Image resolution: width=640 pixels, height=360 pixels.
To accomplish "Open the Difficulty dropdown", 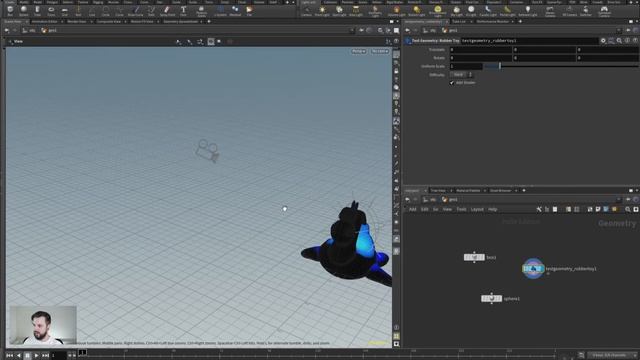I will 461,75.
